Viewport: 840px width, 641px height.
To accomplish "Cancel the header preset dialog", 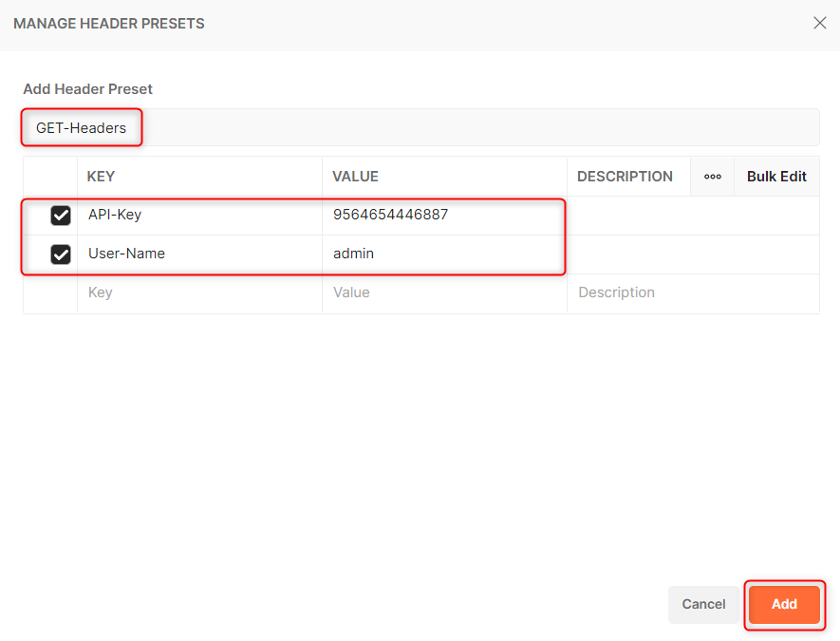I will [703, 604].
